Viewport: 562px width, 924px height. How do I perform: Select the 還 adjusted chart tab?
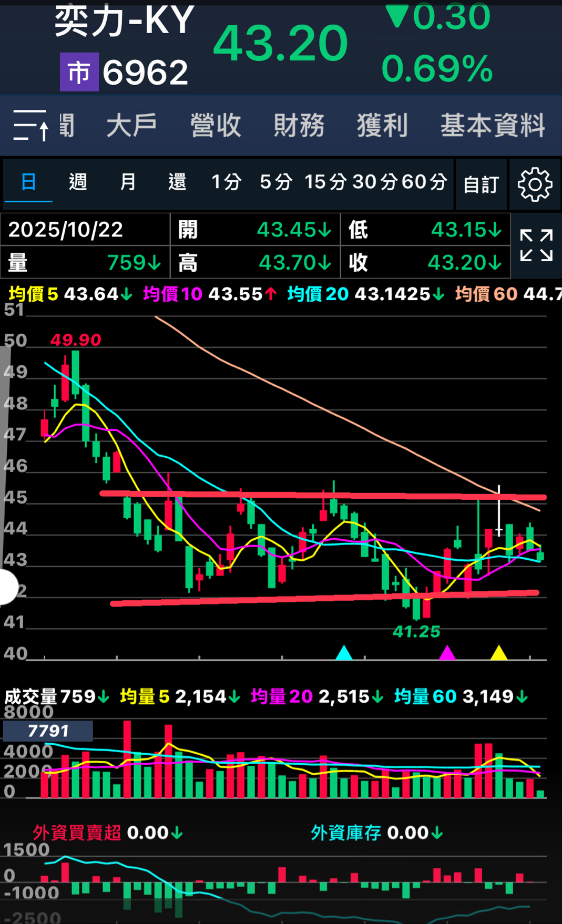177,182
